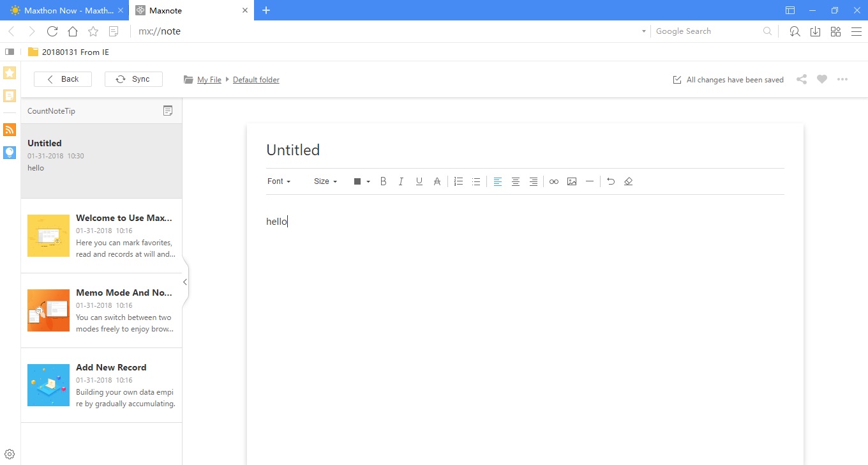Open the more options ellipsis menu
The width and height of the screenshot is (868, 465).
[x=842, y=79]
